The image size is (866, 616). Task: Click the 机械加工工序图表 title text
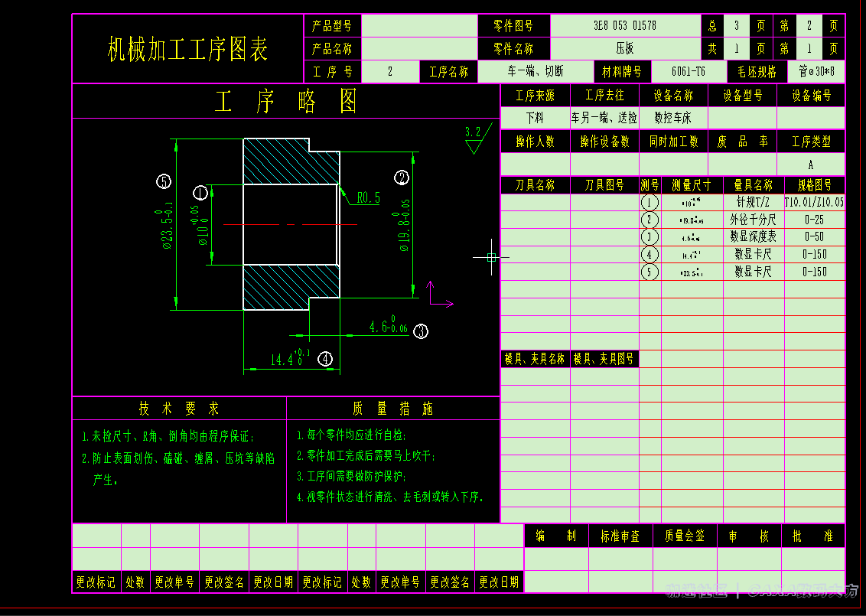tap(187, 50)
